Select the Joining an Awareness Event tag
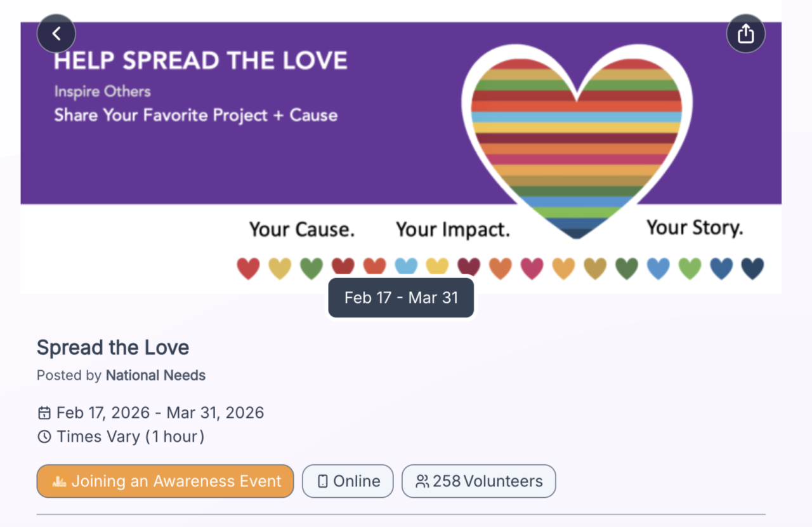 pos(166,481)
